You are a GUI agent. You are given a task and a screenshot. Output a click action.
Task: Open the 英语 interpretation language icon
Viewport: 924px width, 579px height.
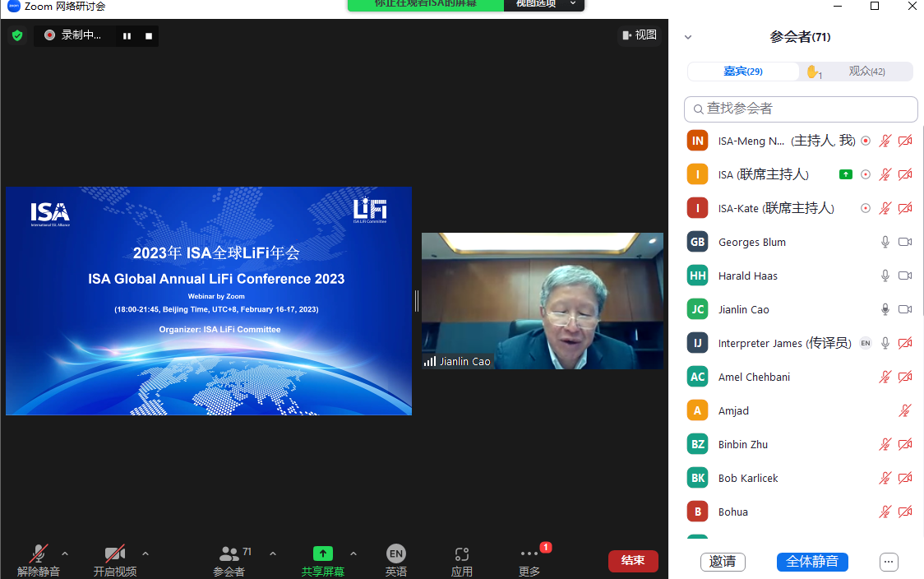396,554
